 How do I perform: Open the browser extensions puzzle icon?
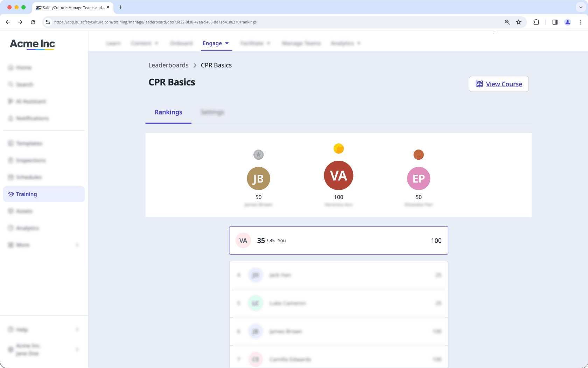[536, 22]
